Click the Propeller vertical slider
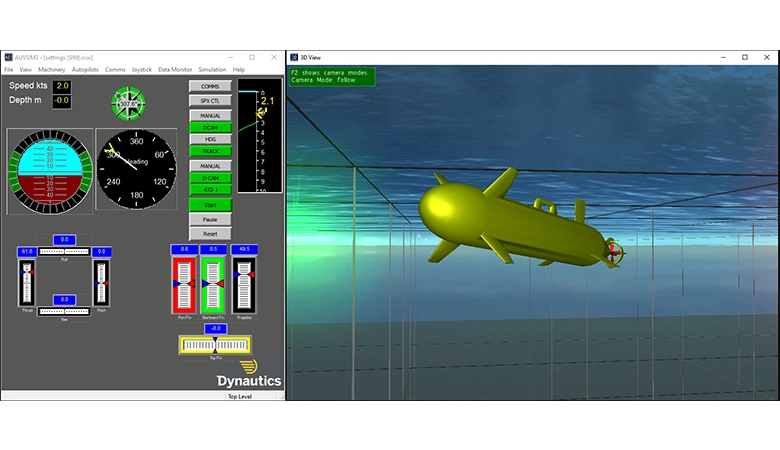This screenshot has width=780, height=450. 244,285
